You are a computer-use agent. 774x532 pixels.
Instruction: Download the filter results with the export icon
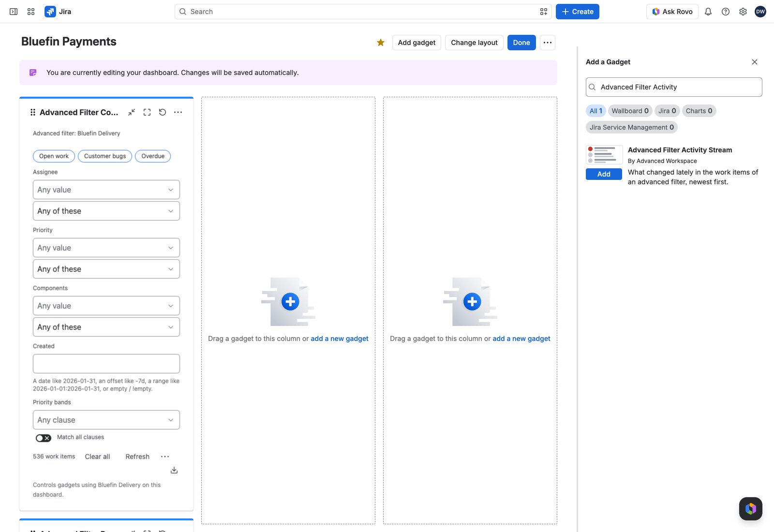174,470
